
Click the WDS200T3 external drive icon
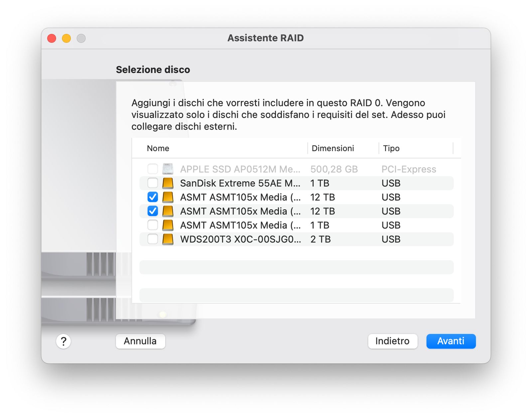click(x=168, y=239)
